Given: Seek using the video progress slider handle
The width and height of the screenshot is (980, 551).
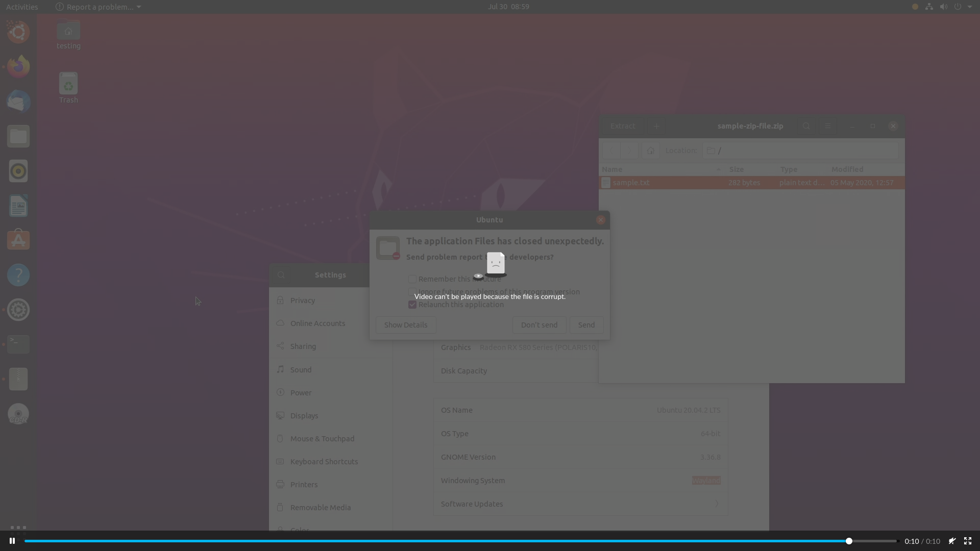Looking at the screenshot, I should click(849, 541).
